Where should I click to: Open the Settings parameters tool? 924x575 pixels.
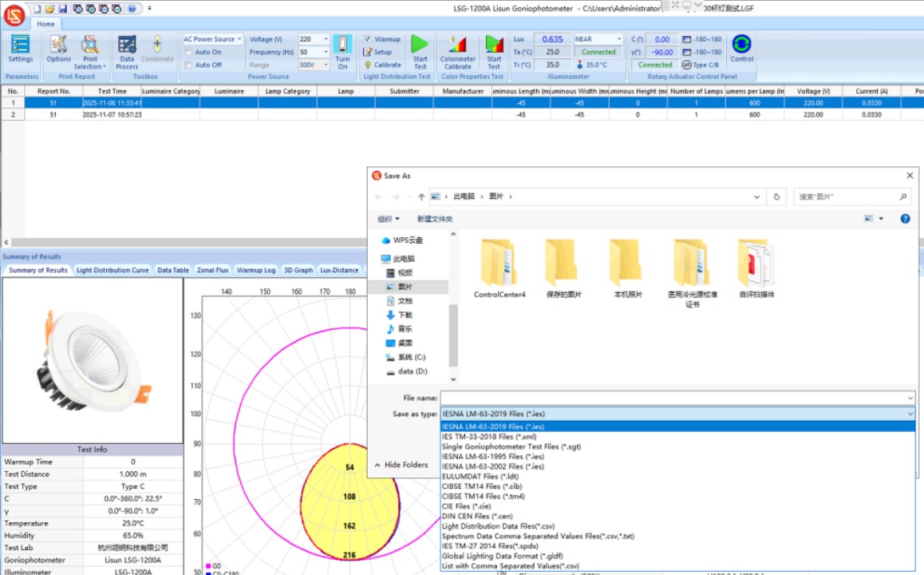point(21,49)
